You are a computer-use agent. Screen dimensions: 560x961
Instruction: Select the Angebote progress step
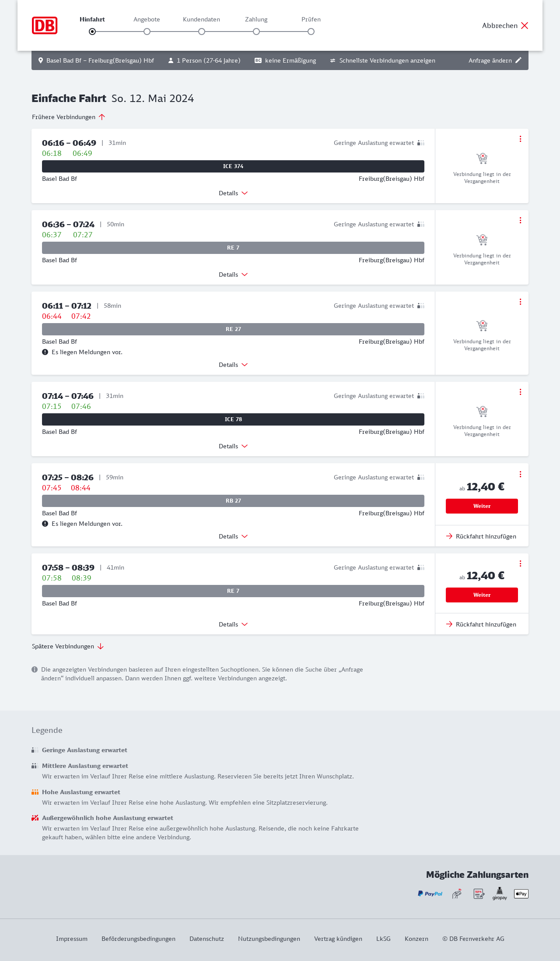147,32
